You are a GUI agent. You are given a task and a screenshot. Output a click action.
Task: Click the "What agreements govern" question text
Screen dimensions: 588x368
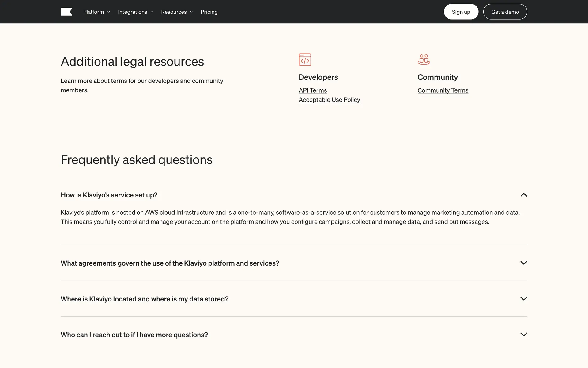click(170, 263)
